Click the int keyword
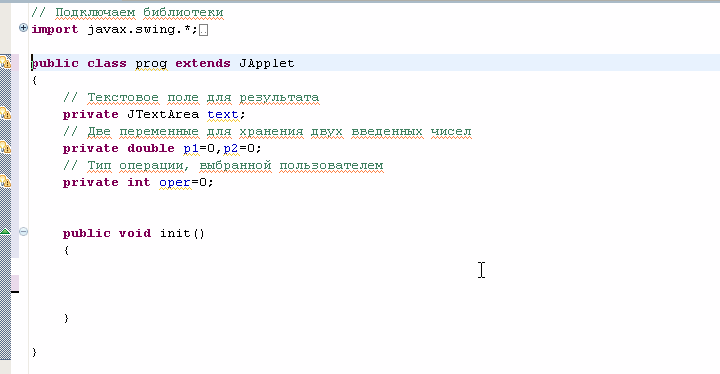The image size is (720, 374). 139,182
